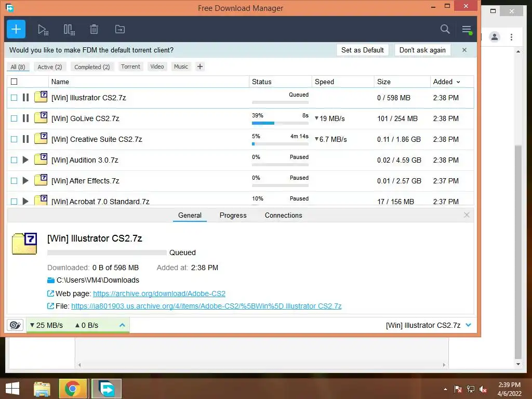The image size is (532, 399).
Task: Click the large 7z icon in details panel
Action: pos(24,243)
